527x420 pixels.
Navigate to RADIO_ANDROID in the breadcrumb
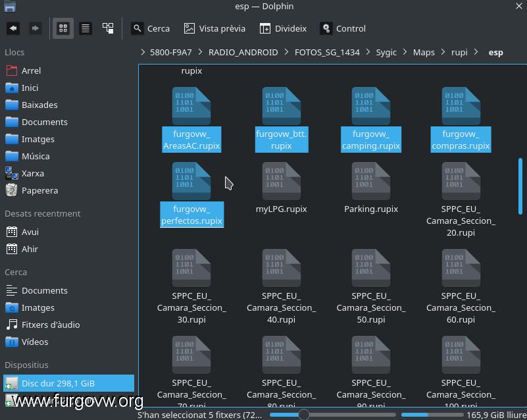click(x=243, y=53)
